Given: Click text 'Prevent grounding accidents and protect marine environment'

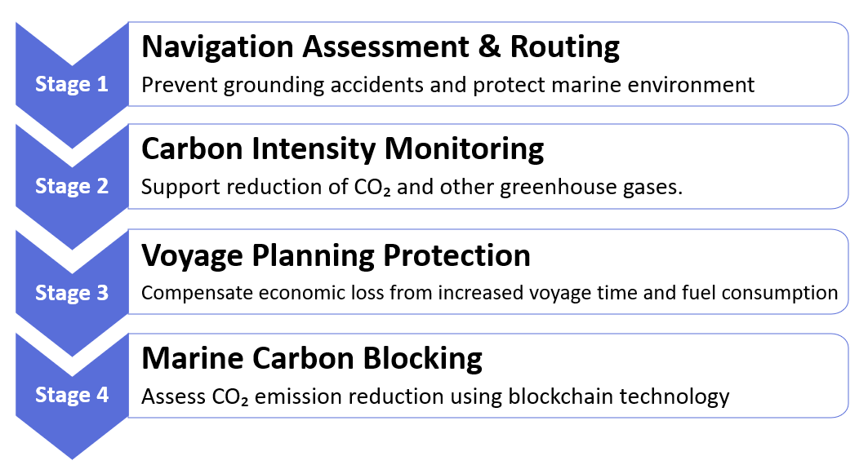Looking at the screenshot, I should pyautogui.click(x=447, y=85).
